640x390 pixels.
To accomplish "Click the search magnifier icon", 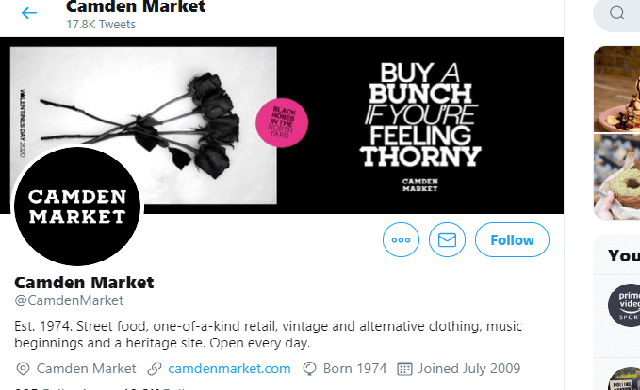I will [x=617, y=13].
